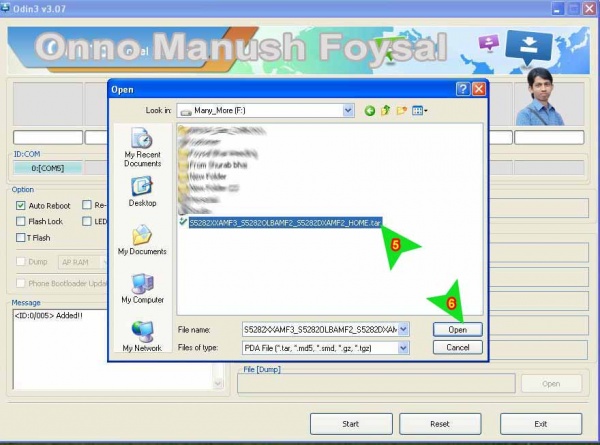Toggle the LED Control checkbox

point(87,221)
